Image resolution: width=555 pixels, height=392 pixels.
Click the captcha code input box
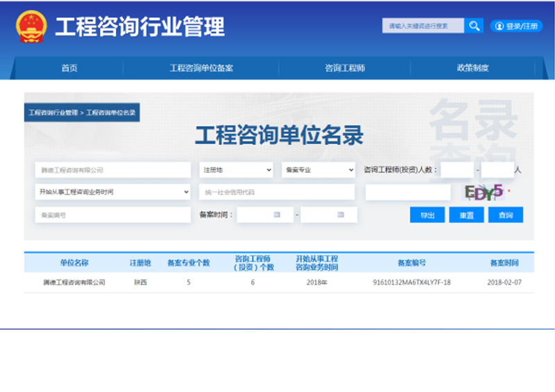(407, 192)
